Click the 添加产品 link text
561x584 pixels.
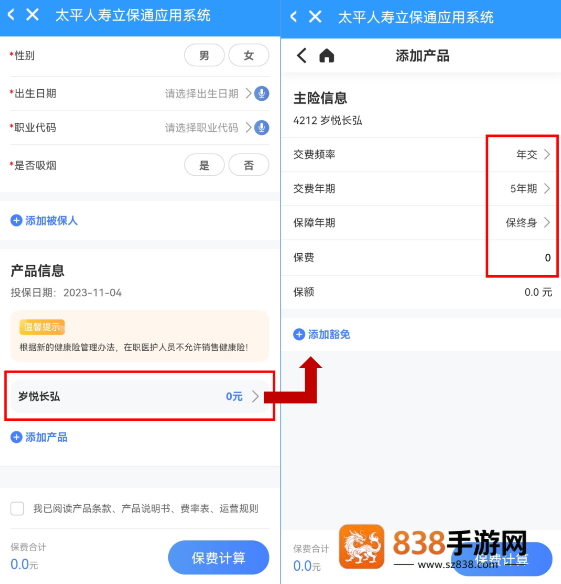tap(46, 437)
